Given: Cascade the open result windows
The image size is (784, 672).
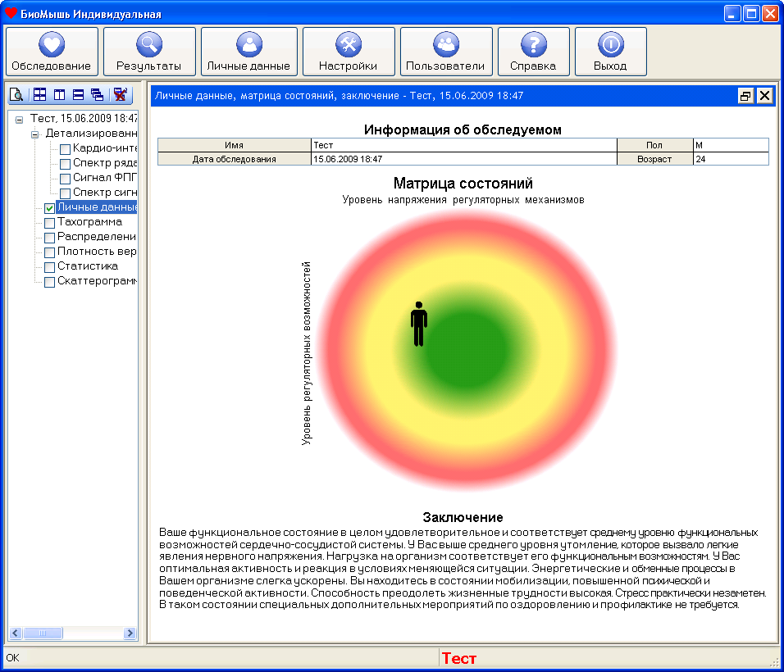Looking at the screenshot, I should (98, 94).
